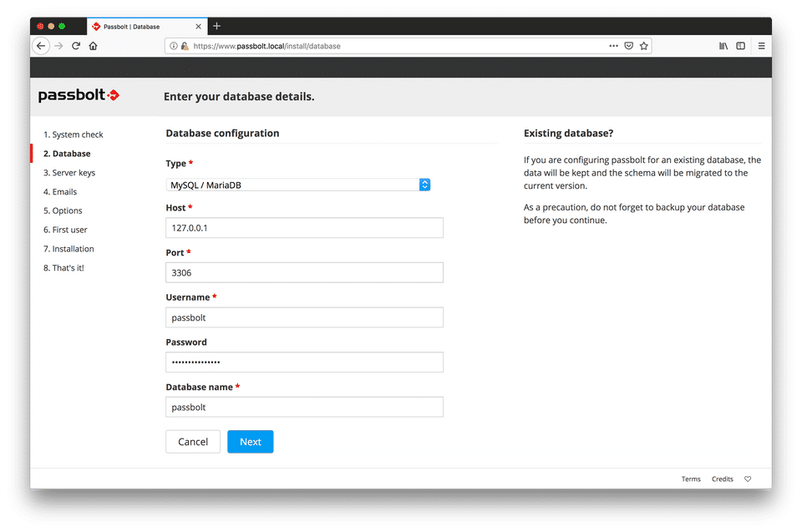802x532 pixels.
Task: Toggle the browser sidebar view
Action: pyautogui.click(x=741, y=46)
